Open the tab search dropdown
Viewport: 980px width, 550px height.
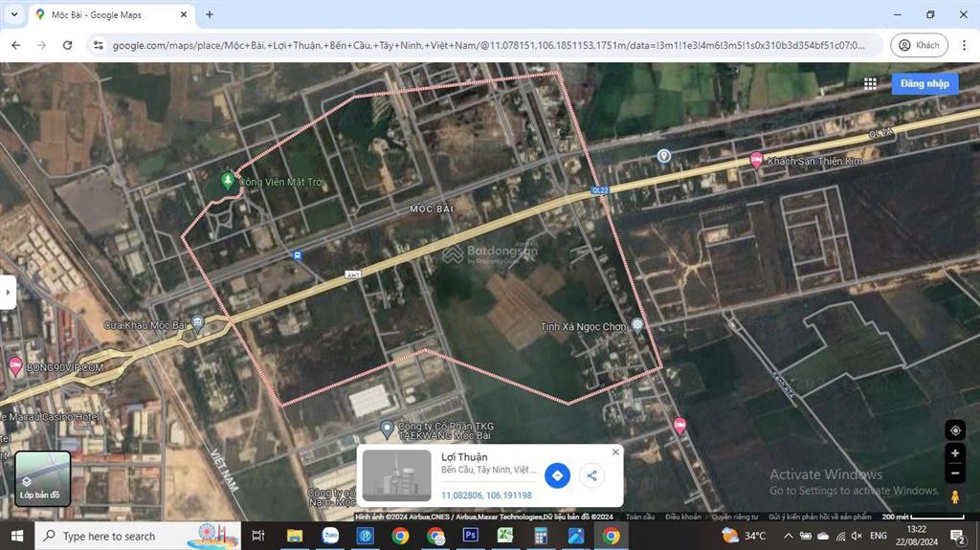(x=13, y=14)
